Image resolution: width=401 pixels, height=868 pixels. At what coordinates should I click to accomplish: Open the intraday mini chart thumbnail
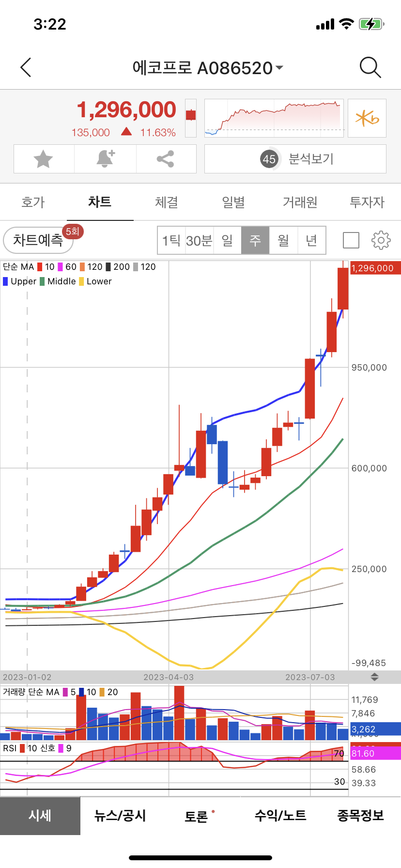pyautogui.click(x=274, y=118)
